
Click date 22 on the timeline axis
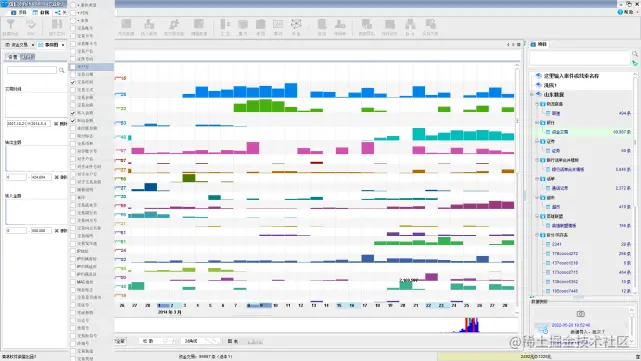coord(428,305)
